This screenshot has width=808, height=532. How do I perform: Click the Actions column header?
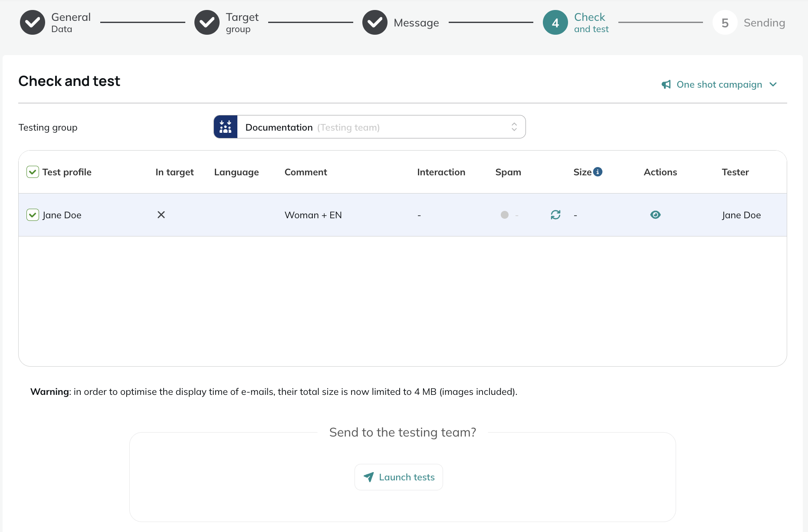660,172
